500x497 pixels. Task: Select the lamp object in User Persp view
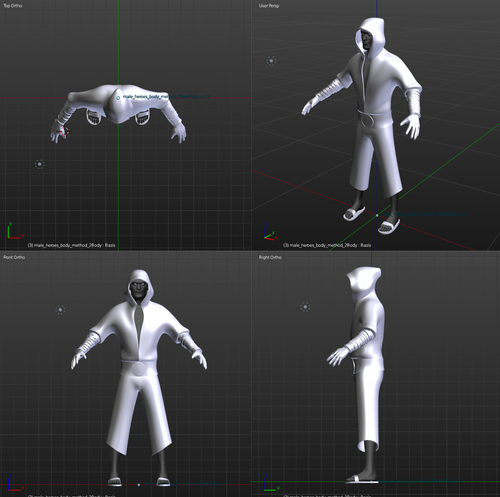(271, 61)
